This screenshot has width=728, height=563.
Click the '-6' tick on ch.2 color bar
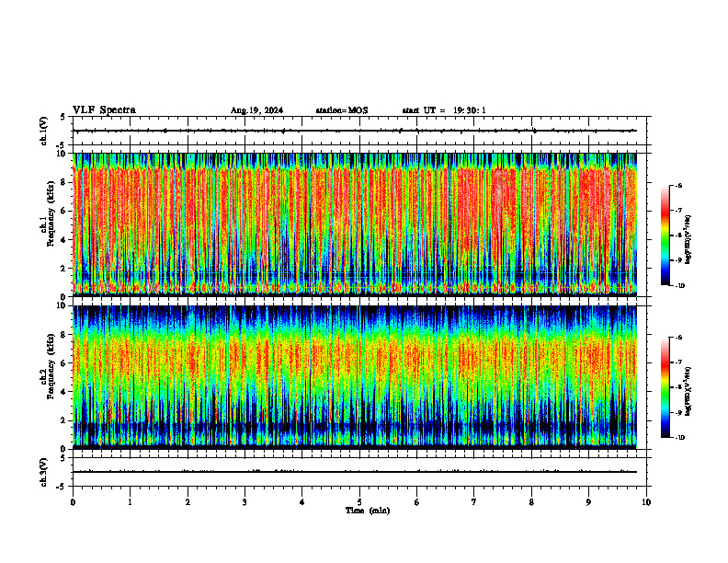pyautogui.click(x=679, y=338)
